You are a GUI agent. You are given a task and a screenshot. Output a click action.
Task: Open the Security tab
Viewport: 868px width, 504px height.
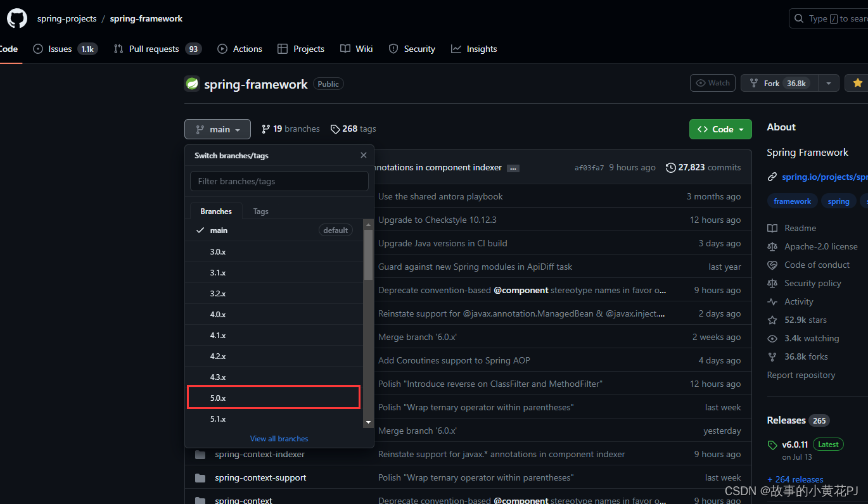click(x=412, y=49)
